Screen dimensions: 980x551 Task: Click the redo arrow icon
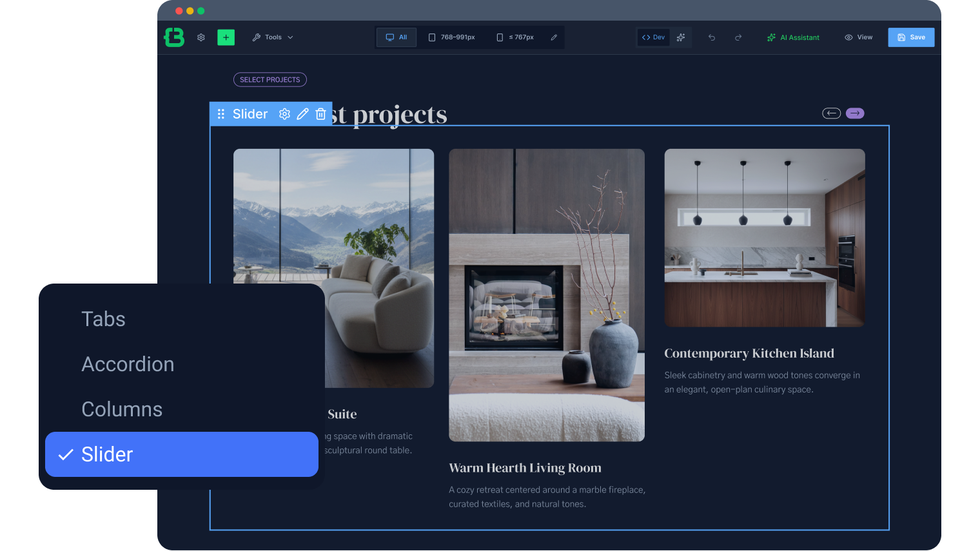(738, 37)
